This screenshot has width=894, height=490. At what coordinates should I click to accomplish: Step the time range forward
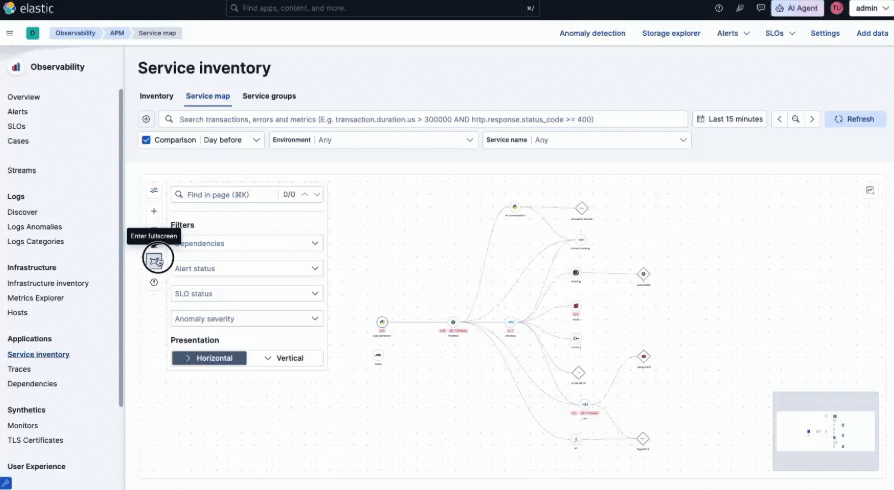[x=812, y=119]
